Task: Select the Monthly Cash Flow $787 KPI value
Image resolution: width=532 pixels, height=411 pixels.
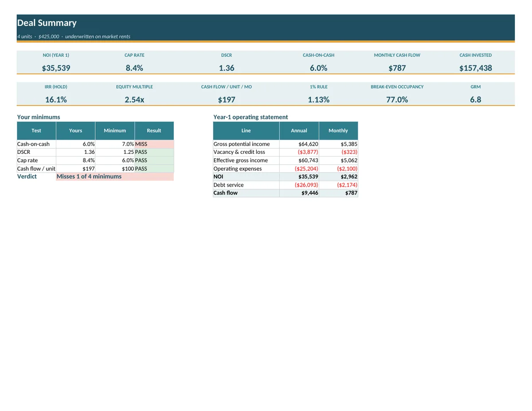Action: click(x=397, y=68)
